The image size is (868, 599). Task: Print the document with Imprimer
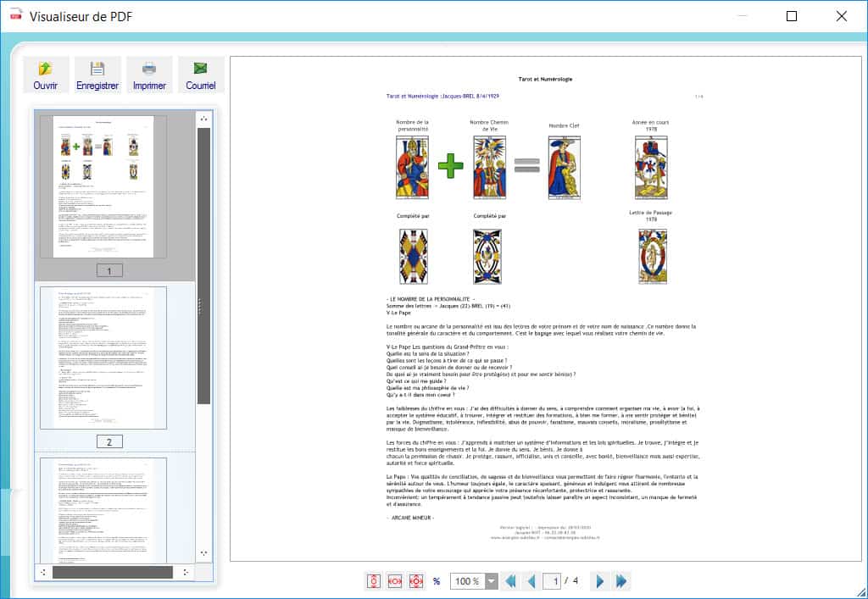(x=149, y=75)
